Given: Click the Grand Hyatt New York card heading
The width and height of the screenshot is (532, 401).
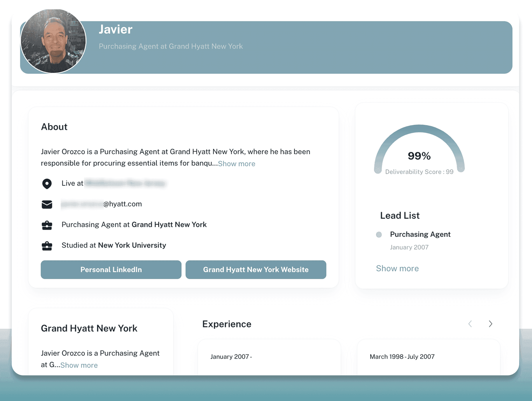Looking at the screenshot, I should click(89, 328).
